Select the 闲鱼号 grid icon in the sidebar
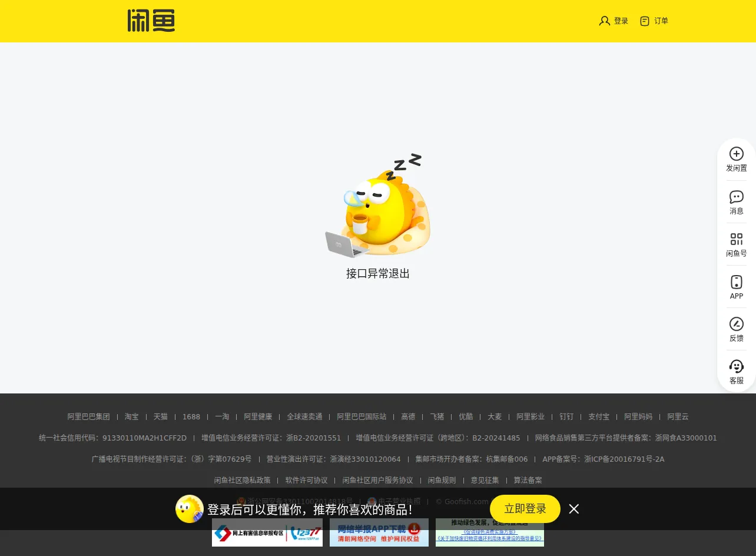 tap(737, 239)
